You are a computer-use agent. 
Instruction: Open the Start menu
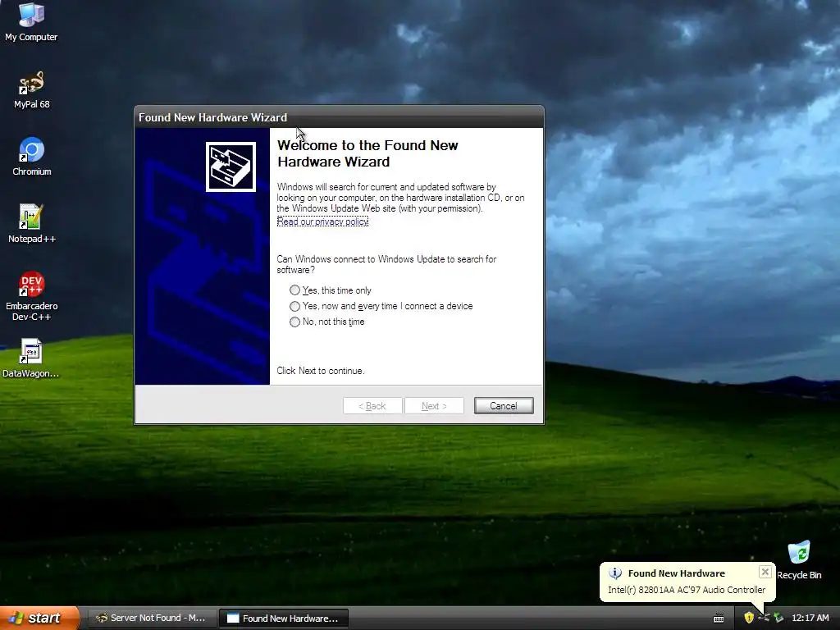point(39,618)
